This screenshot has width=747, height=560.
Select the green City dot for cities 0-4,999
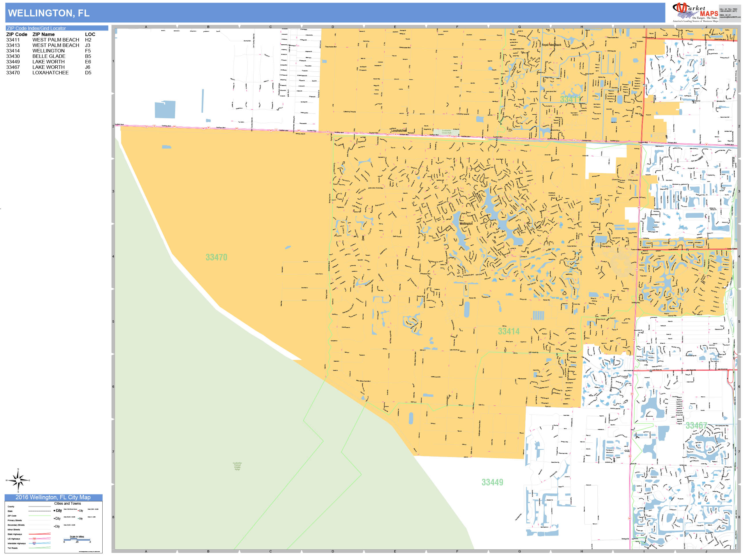(78, 519)
